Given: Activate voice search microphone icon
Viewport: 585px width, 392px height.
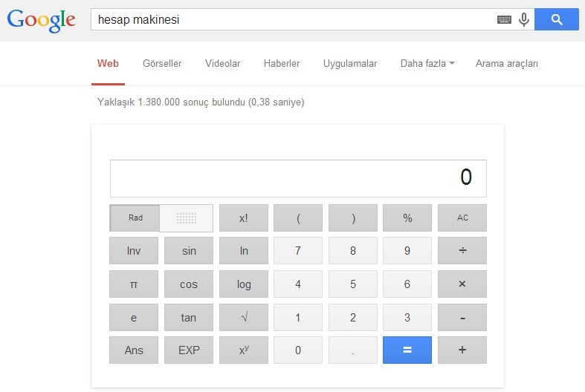Looking at the screenshot, I should (x=524, y=19).
